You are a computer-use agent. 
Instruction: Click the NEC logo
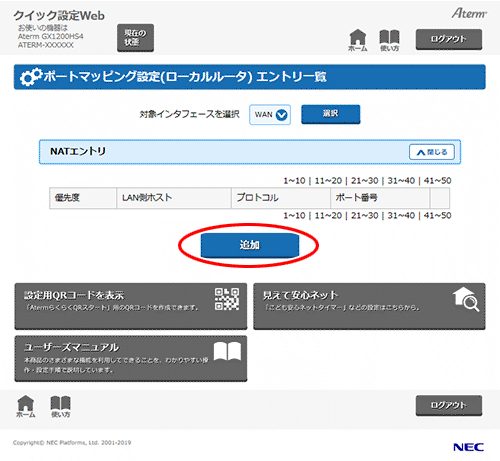click(468, 447)
